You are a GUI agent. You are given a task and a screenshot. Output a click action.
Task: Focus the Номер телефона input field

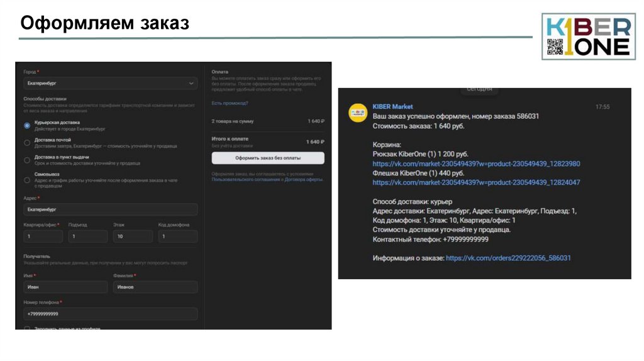[x=110, y=314]
